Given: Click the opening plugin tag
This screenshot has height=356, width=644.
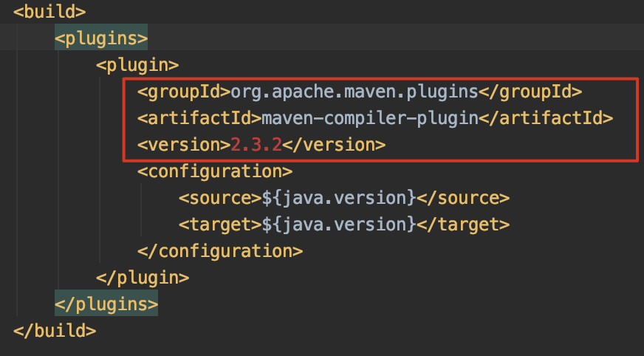Looking at the screenshot, I should point(137,65).
